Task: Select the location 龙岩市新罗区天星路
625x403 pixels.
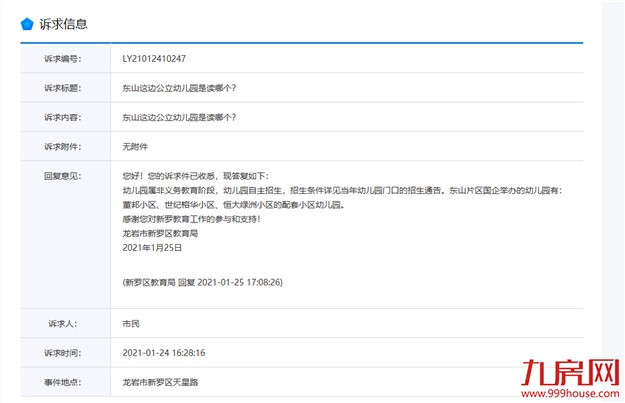Action: click(x=160, y=382)
